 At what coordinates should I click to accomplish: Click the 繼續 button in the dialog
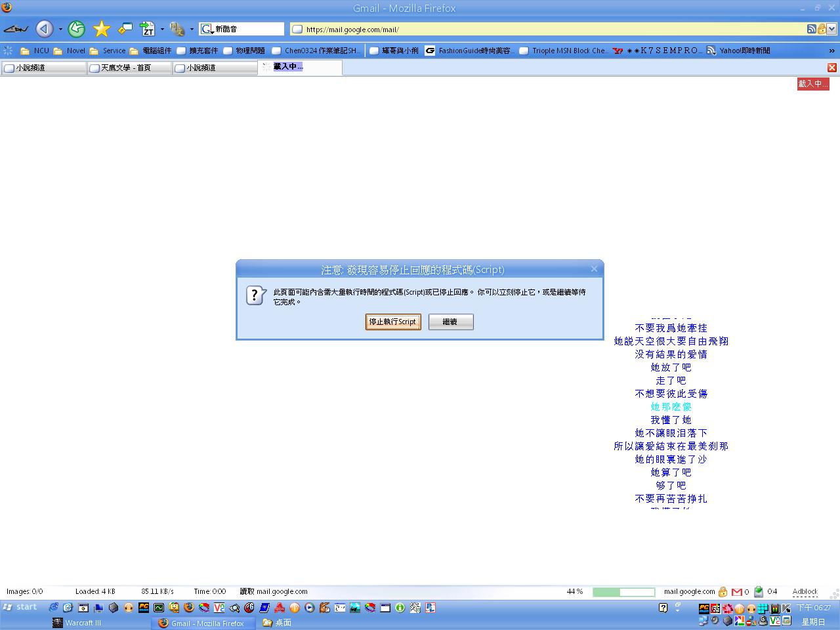(x=451, y=322)
